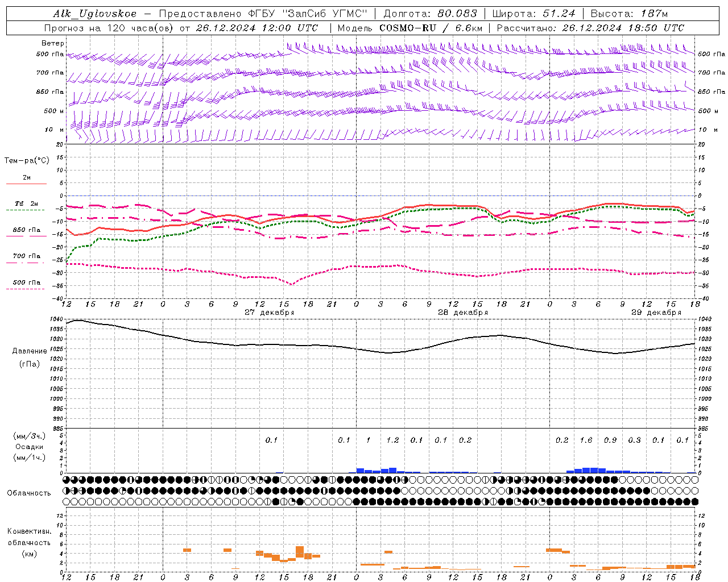Click the 0.9 three-hour precipitation value
Image resolution: width=728 pixels, height=582 pixels.
tap(610, 440)
